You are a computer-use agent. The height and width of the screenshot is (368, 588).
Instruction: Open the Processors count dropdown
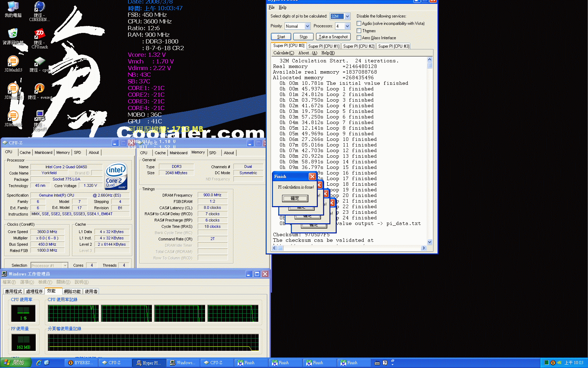347,26
